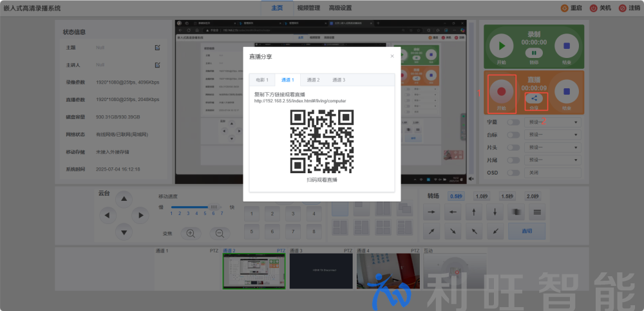Toggle the 片头 intro switch
Image resolution: width=644 pixels, height=311 pixels.
[x=513, y=147]
